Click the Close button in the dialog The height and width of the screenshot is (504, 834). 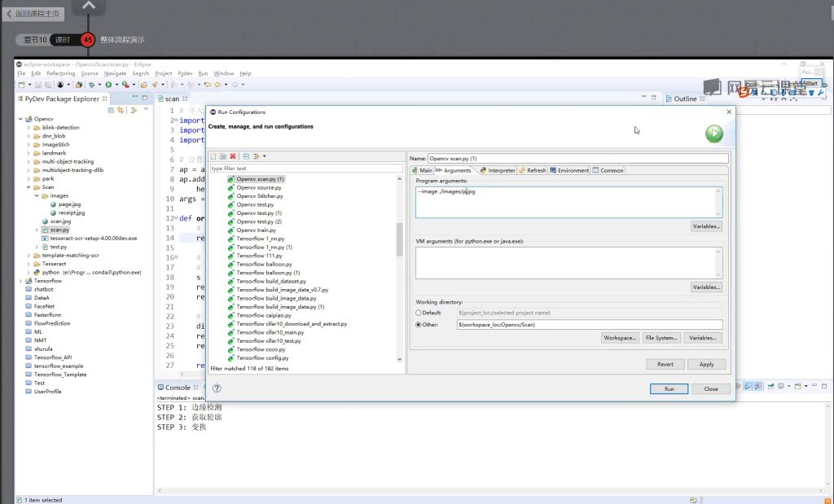[x=710, y=388]
